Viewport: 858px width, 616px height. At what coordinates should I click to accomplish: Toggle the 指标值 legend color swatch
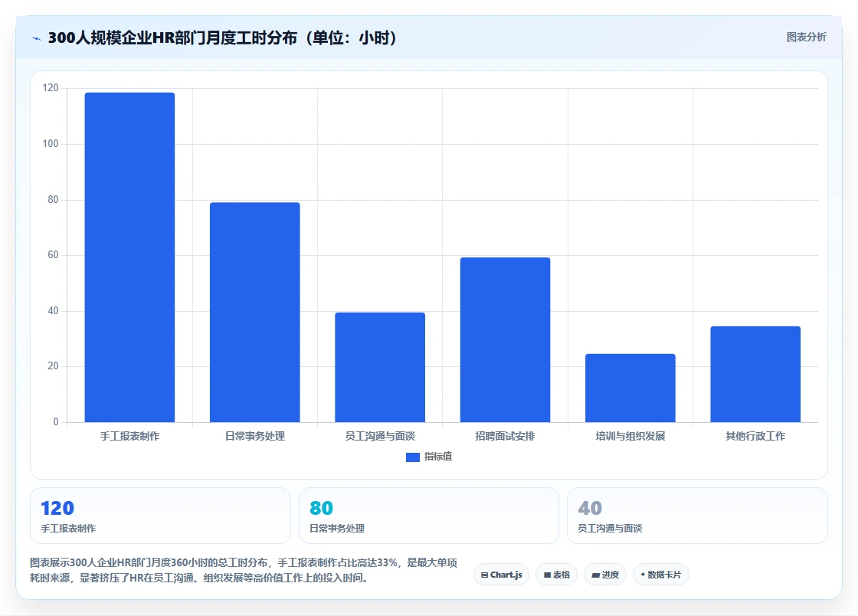pyautogui.click(x=413, y=457)
